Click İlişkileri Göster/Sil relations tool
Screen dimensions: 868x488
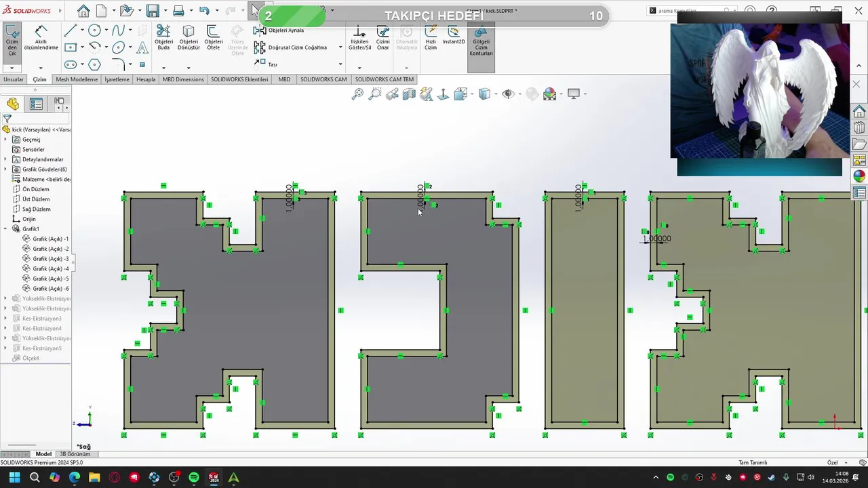359,38
